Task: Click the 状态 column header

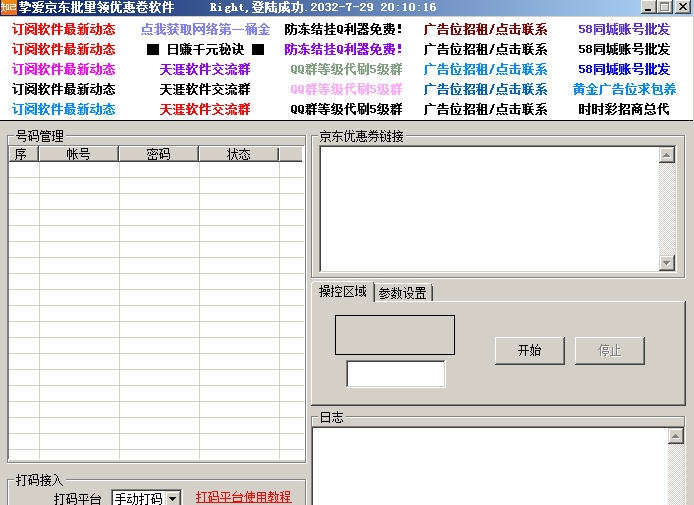Action: click(239, 154)
